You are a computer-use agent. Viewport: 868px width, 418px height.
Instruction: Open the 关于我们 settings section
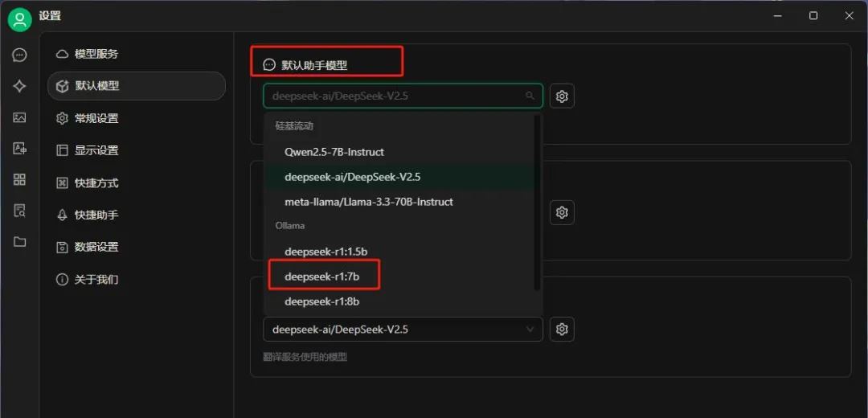pos(136,280)
